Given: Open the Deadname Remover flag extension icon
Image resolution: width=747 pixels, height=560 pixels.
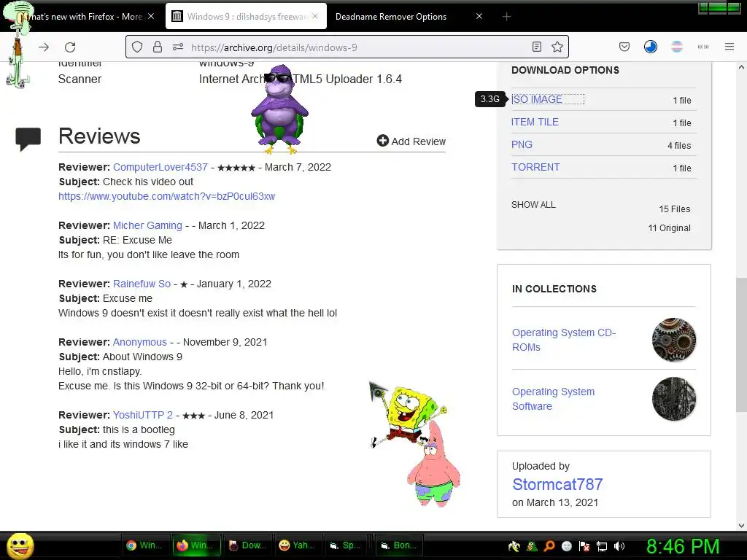Looking at the screenshot, I should coord(676,47).
